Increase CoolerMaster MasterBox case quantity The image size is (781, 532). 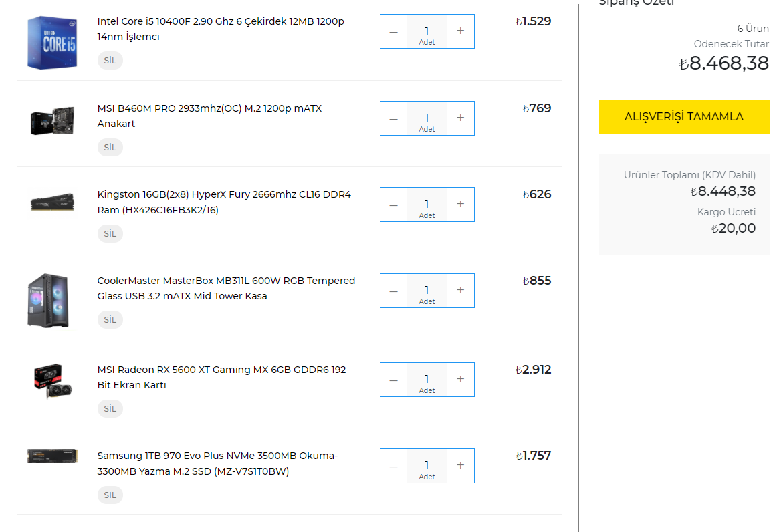[460, 290]
